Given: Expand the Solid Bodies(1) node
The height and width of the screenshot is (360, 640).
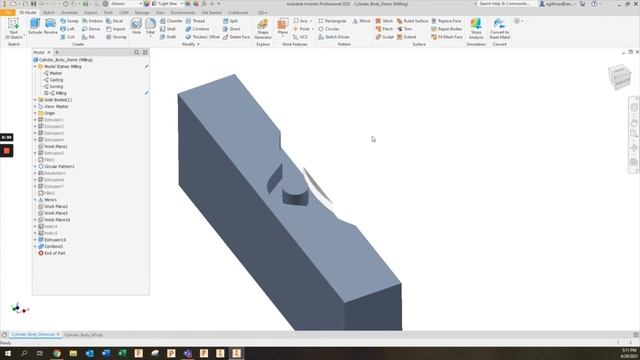Looking at the screenshot, I should [x=35, y=100].
